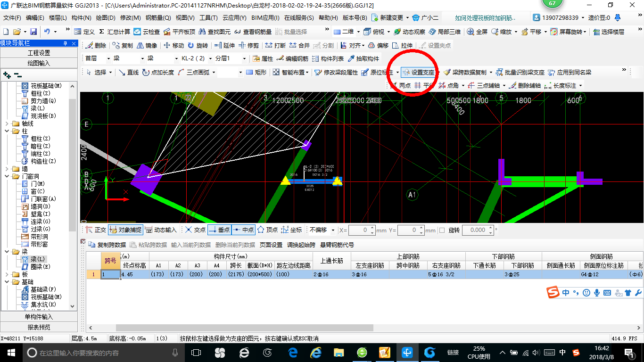644x362 pixels.
Task: Open 编辑(E) menu
Action: (x=35, y=18)
